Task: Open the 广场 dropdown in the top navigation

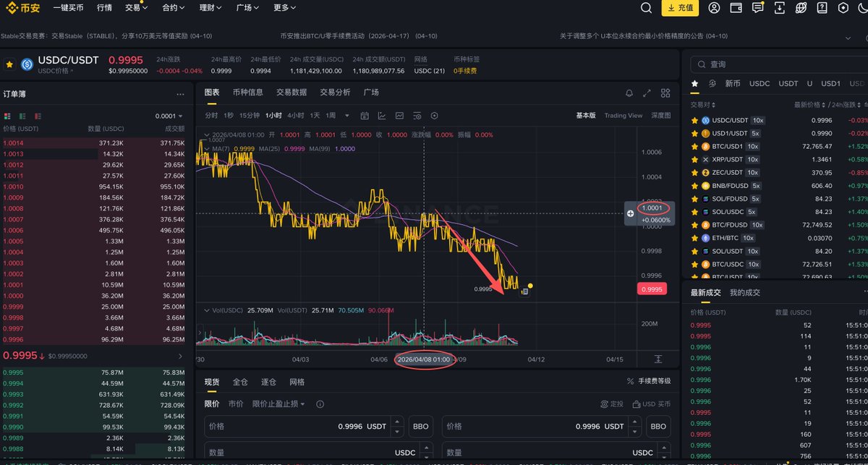Action: click(248, 8)
